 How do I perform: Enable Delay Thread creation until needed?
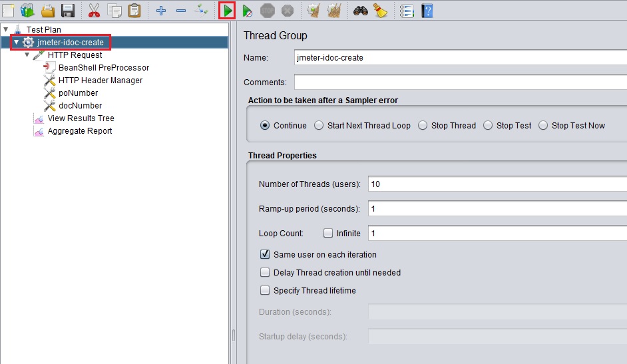tap(265, 272)
